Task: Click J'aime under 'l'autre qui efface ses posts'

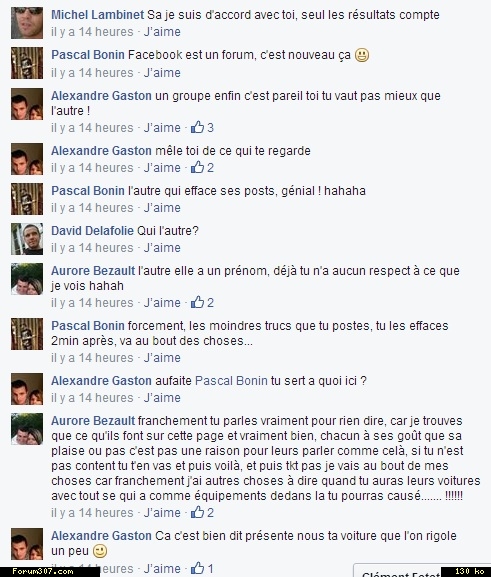Action: (162, 208)
